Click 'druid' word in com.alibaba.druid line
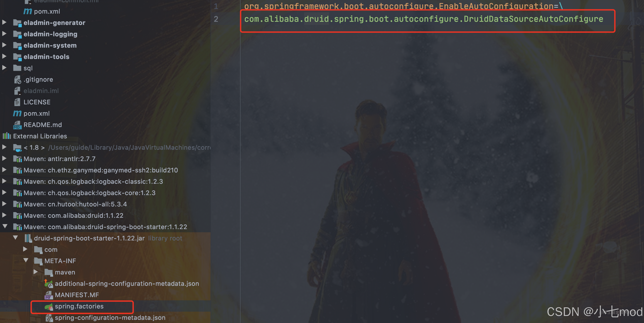 pyautogui.click(x=316, y=19)
